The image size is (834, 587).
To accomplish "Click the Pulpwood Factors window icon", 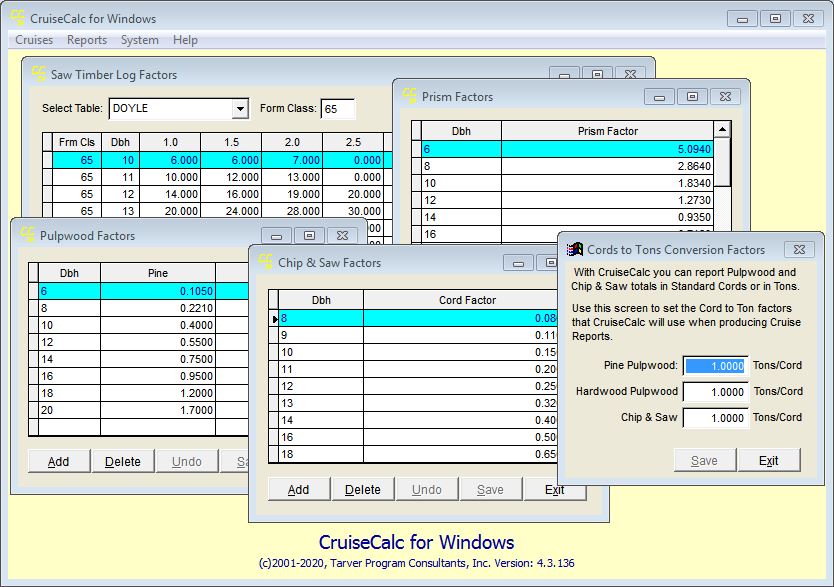I will tap(28, 235).
